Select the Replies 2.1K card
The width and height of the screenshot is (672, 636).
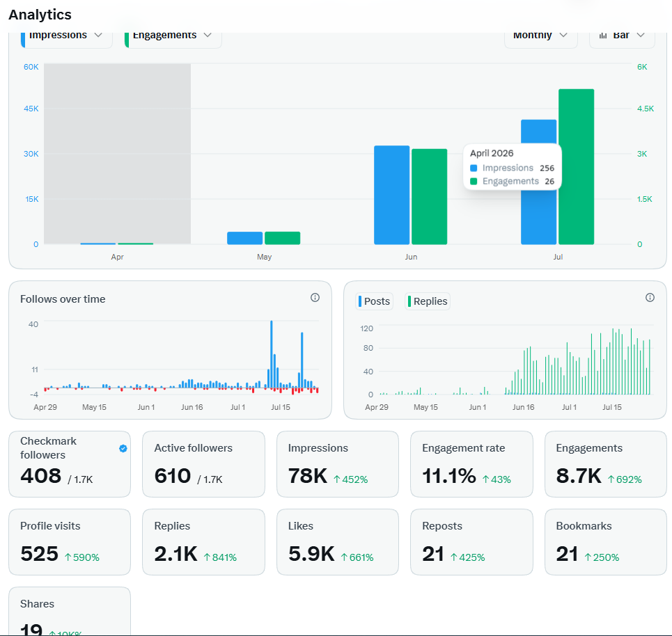click(x=203, y=542)
